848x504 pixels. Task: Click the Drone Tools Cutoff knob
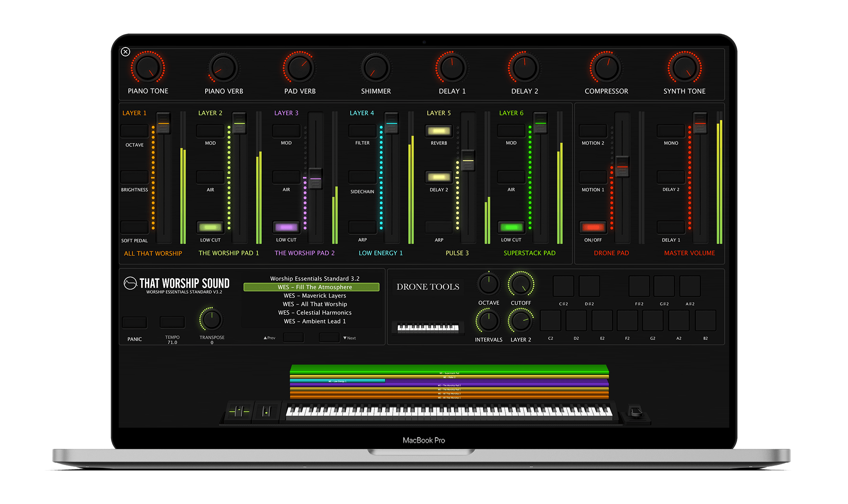tap(521, 284)
